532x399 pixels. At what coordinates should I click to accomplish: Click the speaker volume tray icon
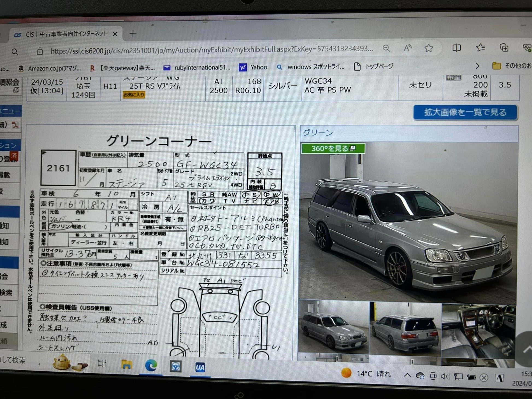(445, 377)
